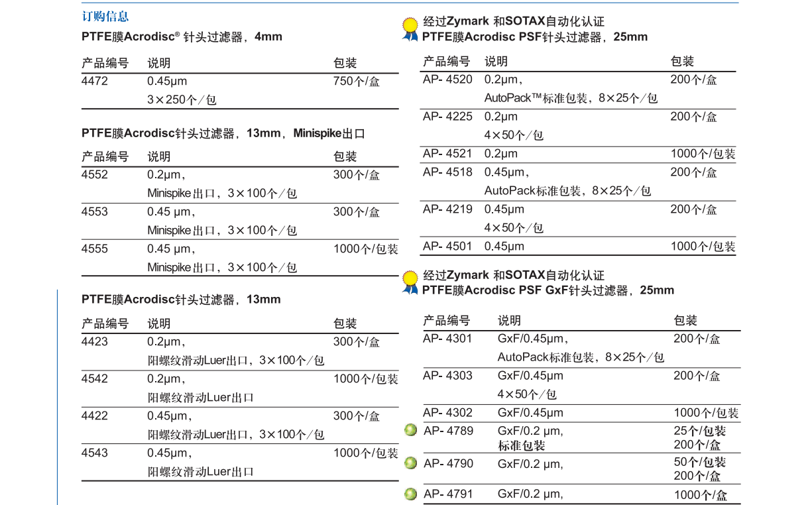Select product code AP-4303
Screen dimensions: 812x505
pyautogui.click(x=448, y=376)
